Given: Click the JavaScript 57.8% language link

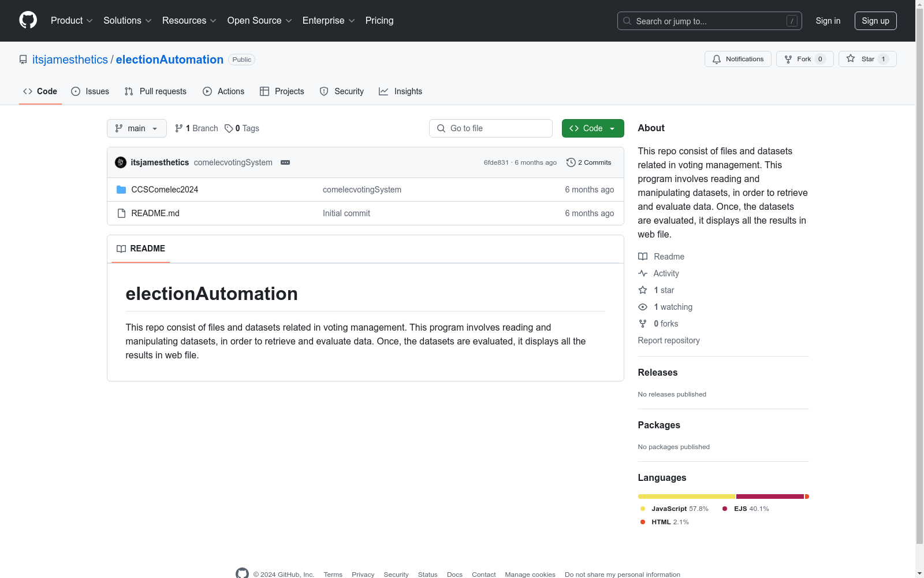Looking at the screenshot, I should [x=674, y=509].
